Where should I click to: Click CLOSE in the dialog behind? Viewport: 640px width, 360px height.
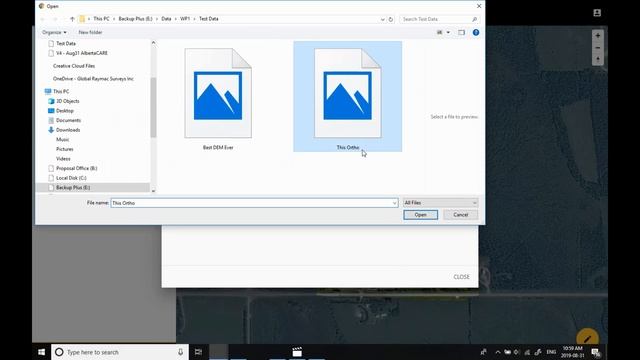click(x=462, y=277)
